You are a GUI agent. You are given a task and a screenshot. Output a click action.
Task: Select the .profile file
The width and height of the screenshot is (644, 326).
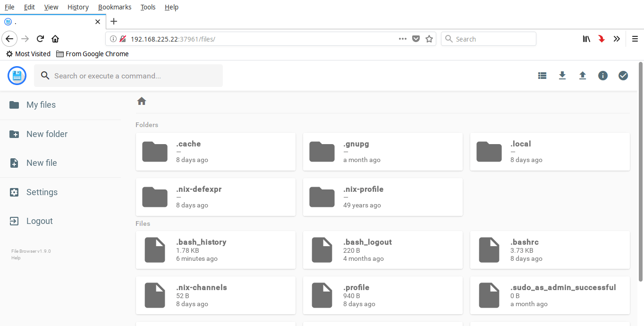point(383,295)
